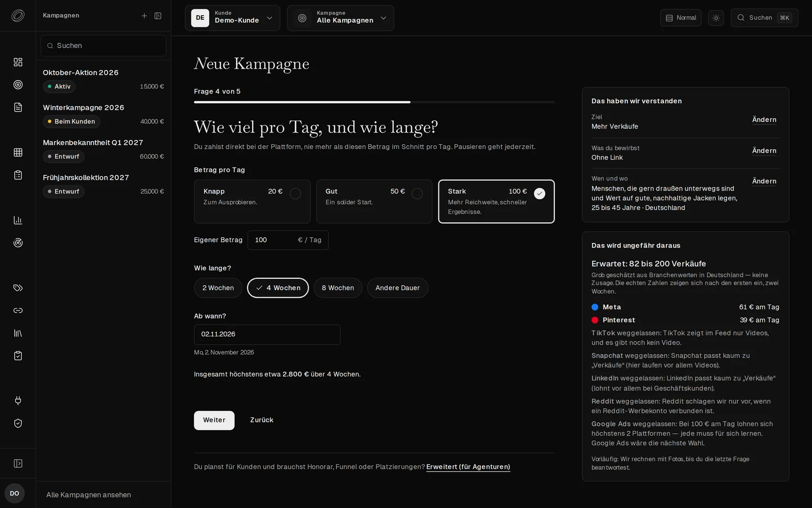Select the Gut 50 € budget option
The width and height of the screenshot is (812, 508).
pyautogui.click(x=374, y=202)
